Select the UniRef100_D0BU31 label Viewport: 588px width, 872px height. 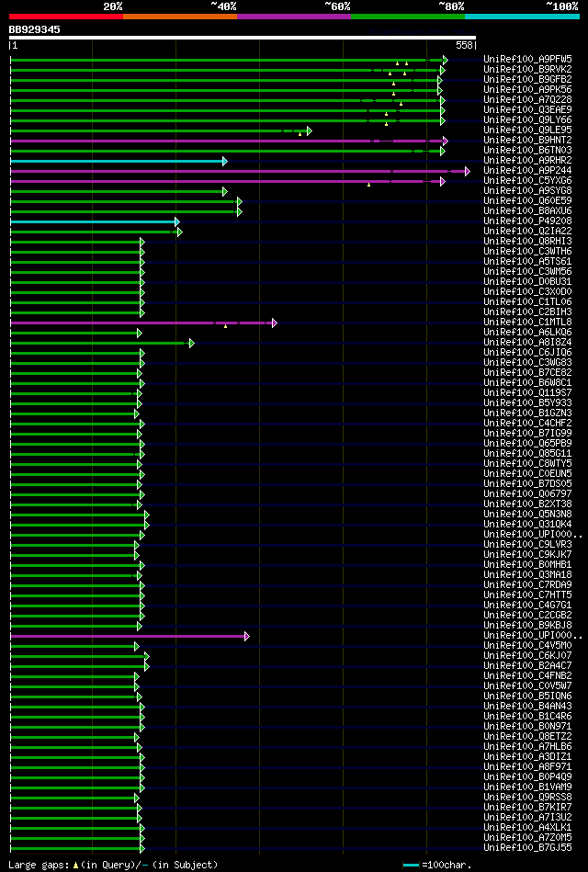528,281
